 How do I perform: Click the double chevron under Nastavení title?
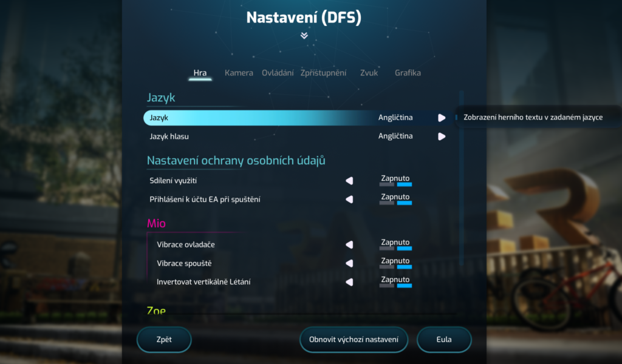304,36
